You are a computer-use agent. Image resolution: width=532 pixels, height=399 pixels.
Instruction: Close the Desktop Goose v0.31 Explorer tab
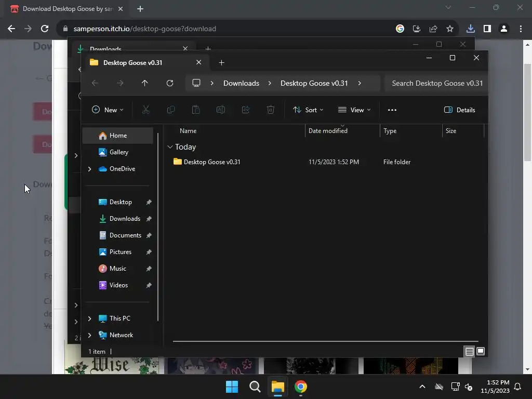(199, 62)
